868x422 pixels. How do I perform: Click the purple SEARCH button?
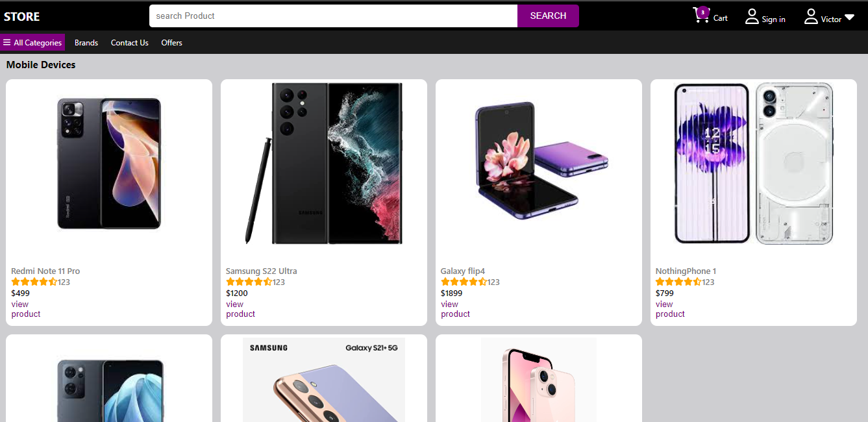coord(548,16)
